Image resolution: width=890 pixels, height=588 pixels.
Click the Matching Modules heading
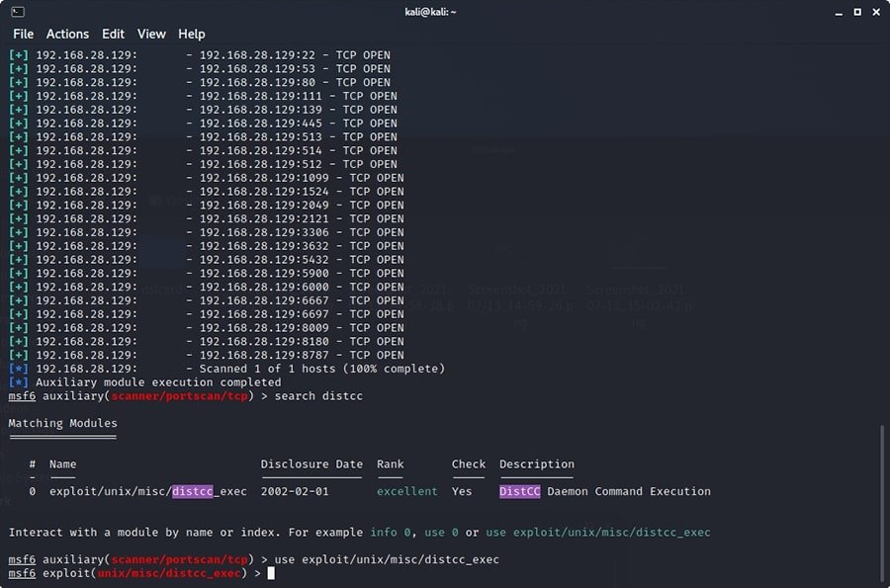62,423
